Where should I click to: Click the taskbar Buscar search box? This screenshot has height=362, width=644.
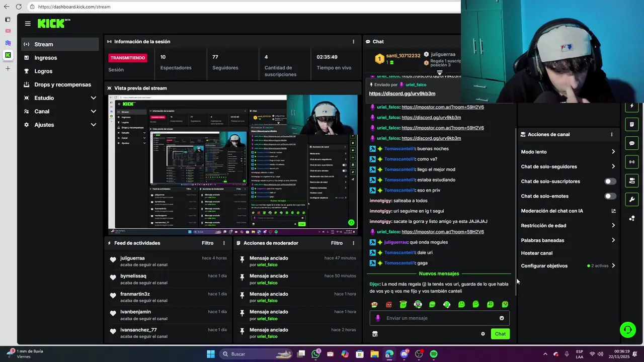(255, 354)
